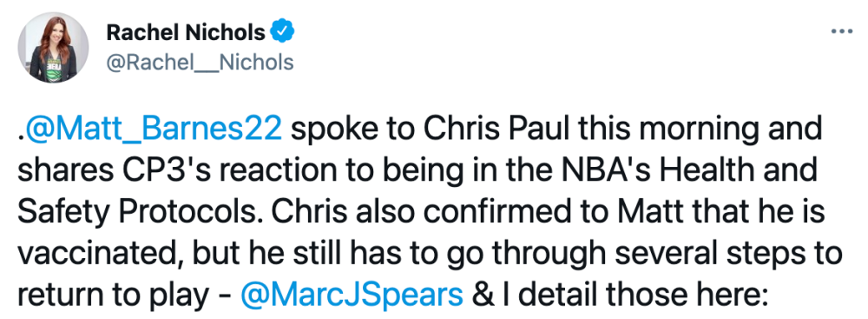868x319 pixels.
Task: Click the @Rachel__Nichols handle
Action: [x=200, y=62]
